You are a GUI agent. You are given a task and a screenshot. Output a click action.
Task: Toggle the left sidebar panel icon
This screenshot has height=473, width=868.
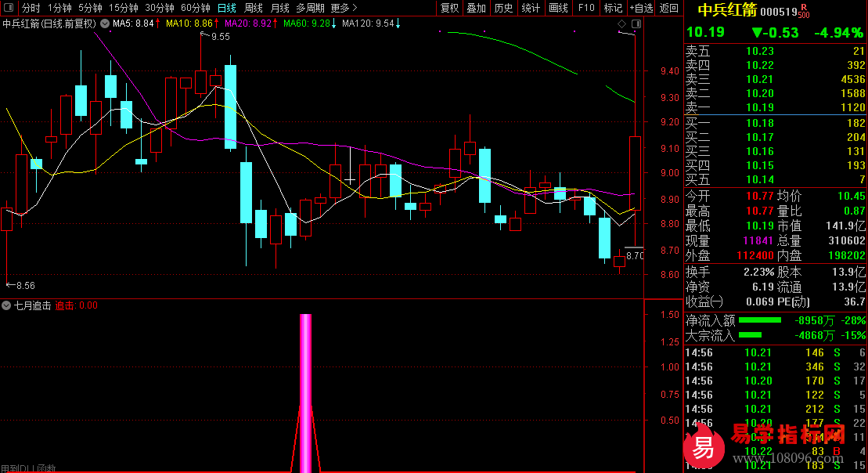[x=9, y=8]
